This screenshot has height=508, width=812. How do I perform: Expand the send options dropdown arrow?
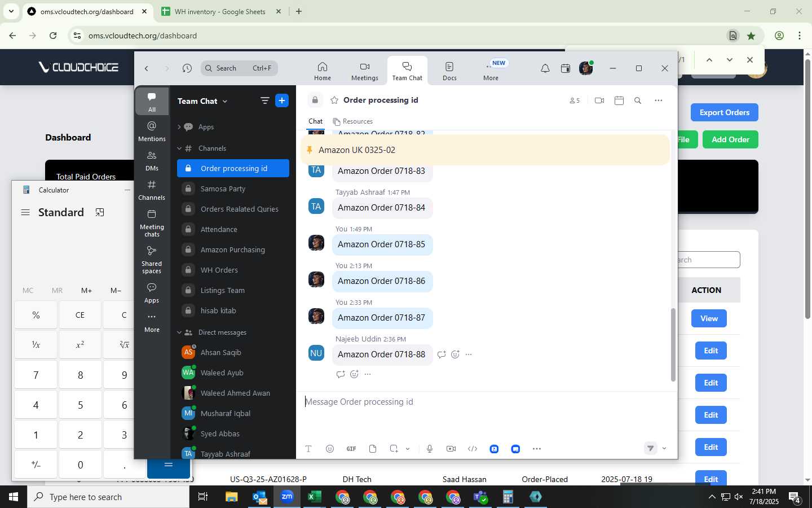664,448
